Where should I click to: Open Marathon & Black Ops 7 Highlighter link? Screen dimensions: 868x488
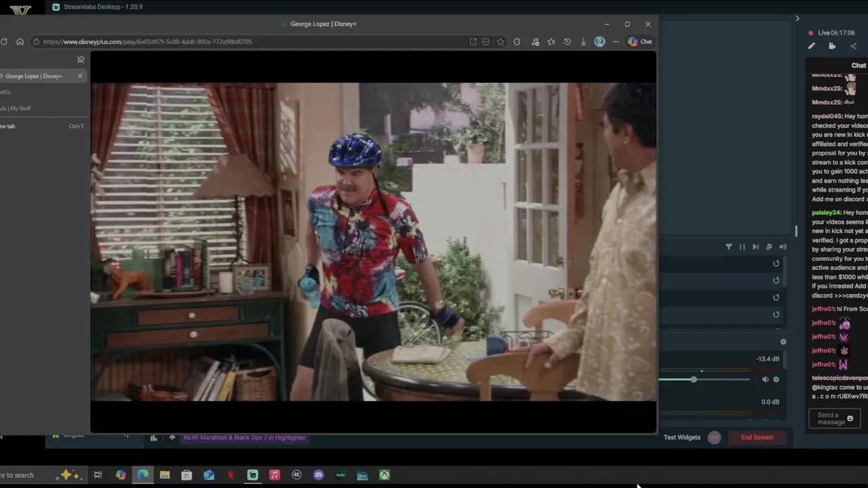244,438
